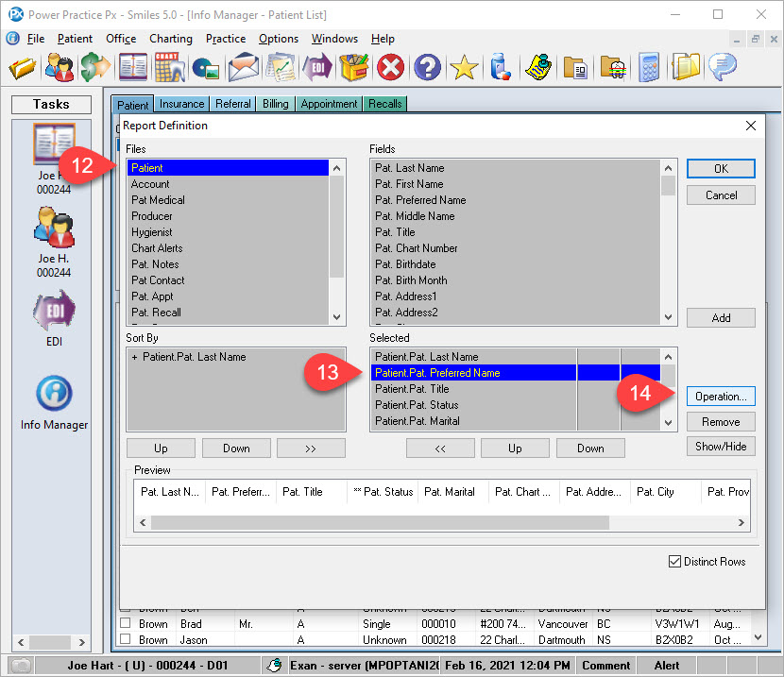Click the Show/Hide button
Viewport: 784px width, 677px height.
[x=721, y=447]
